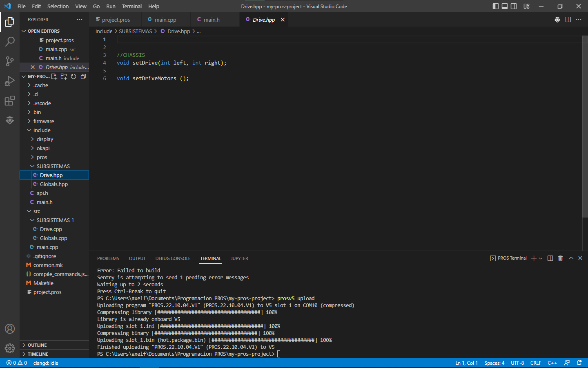Maximize the terminal panel size
The height and width of the screenshot is (368, 588).
571,258
